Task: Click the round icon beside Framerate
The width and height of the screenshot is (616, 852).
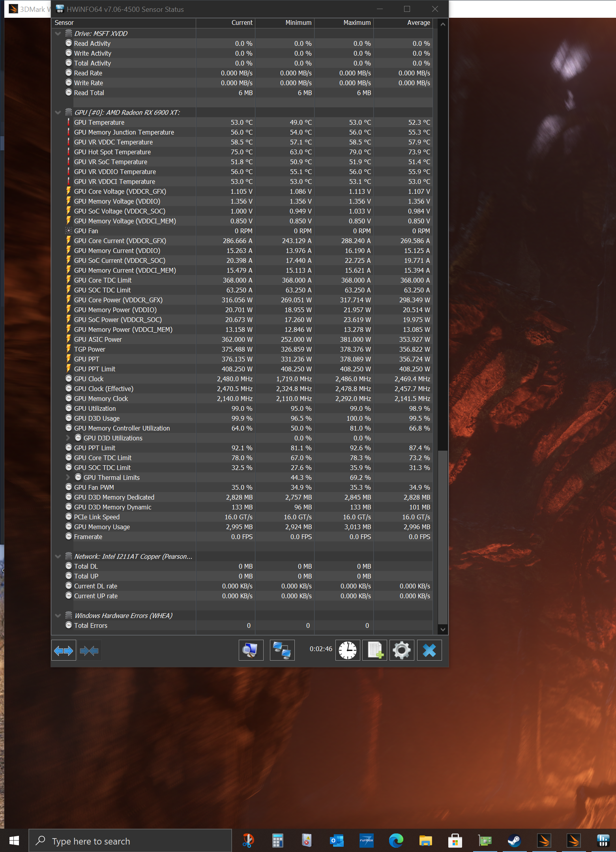Action: [x=69, y=537]
